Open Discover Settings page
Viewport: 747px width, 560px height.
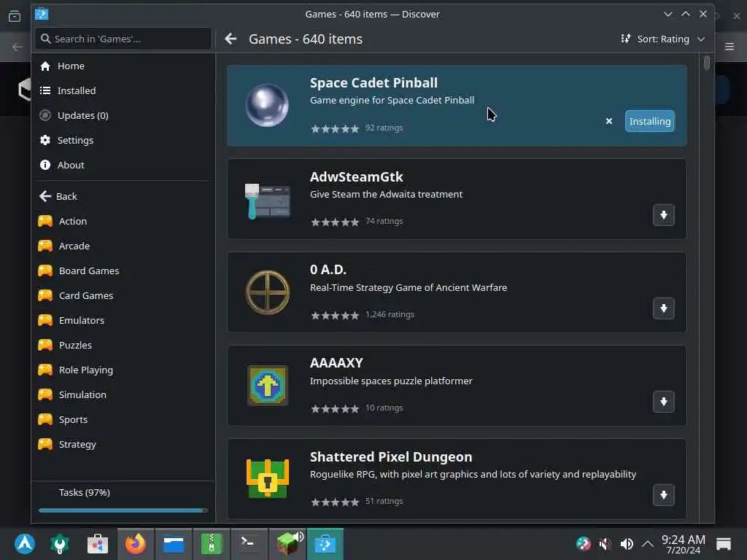point(123,141)
